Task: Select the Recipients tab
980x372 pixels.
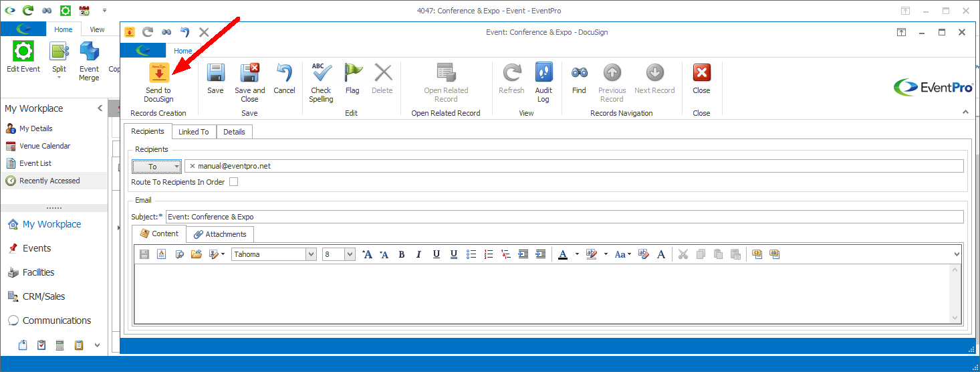Action: coord(147,131)
